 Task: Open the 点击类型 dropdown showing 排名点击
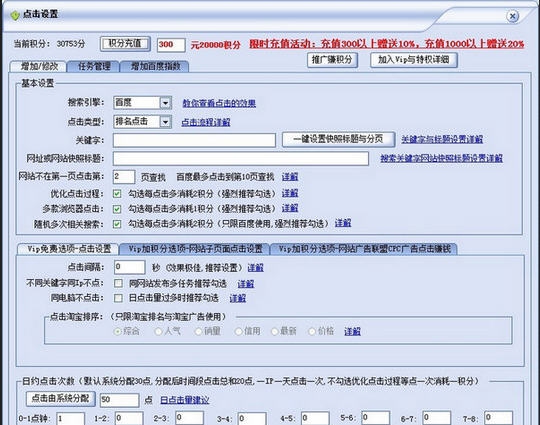coord(142,122)
